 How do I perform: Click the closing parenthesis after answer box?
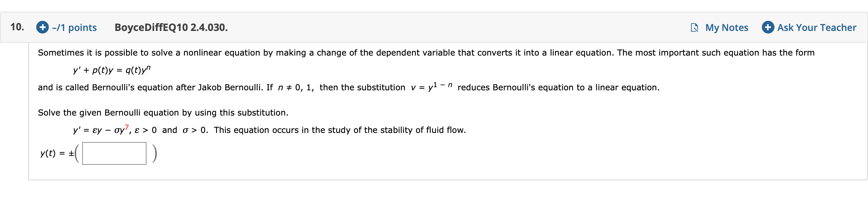(154, 154)
